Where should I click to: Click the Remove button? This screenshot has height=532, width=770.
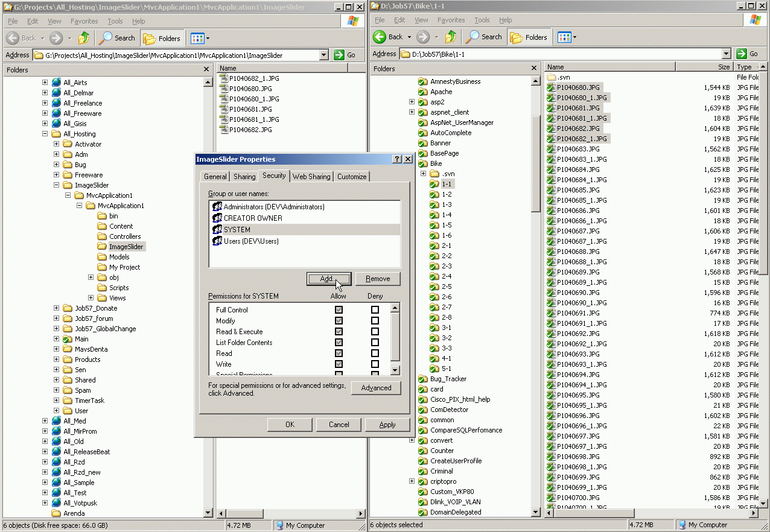point(378,279)
